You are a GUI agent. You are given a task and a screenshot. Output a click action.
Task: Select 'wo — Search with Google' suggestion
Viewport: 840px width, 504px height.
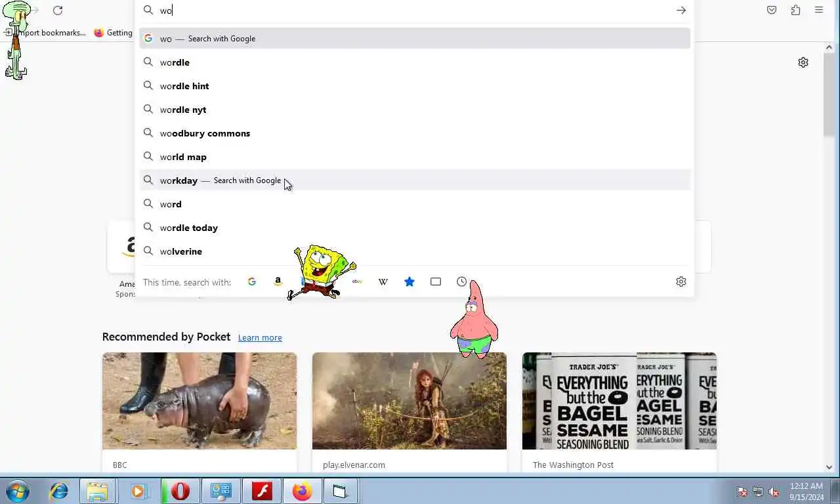click(x=415, y=38)
